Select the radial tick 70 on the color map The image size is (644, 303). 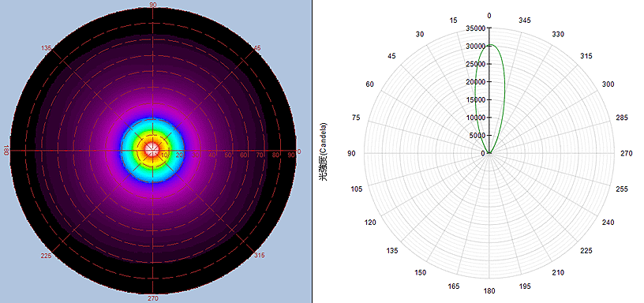pos(260,155)
